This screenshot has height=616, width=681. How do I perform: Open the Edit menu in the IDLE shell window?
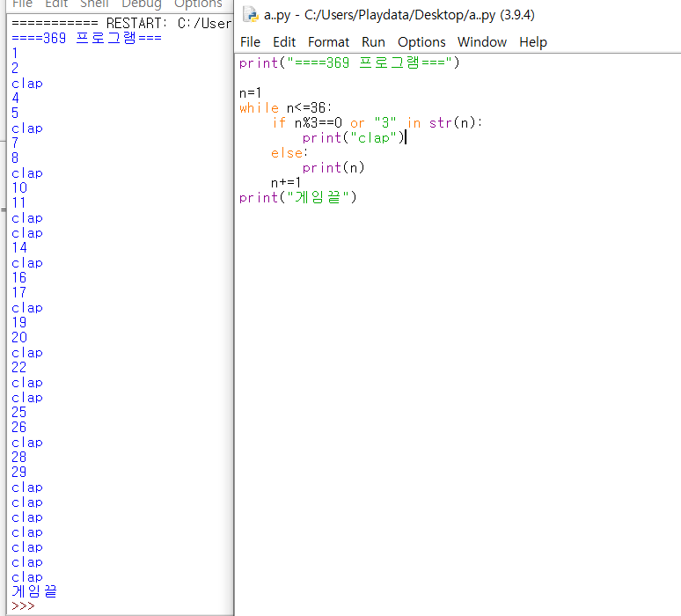[56, 4]
